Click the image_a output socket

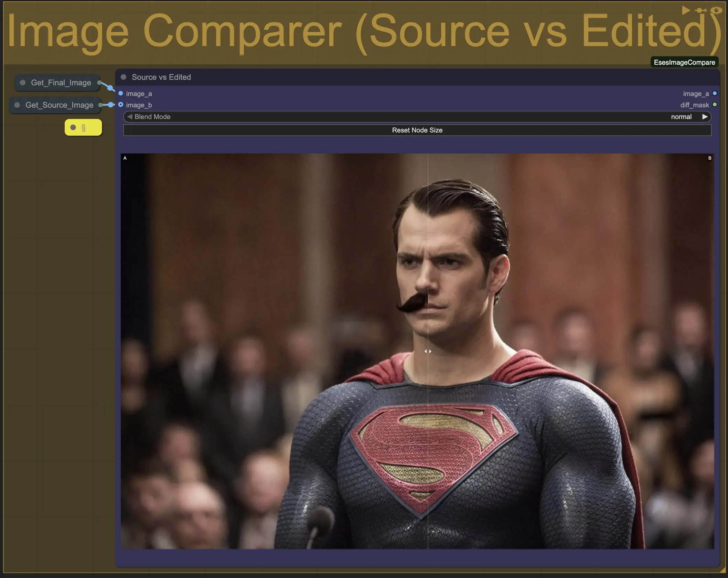[x=715, y=93]
